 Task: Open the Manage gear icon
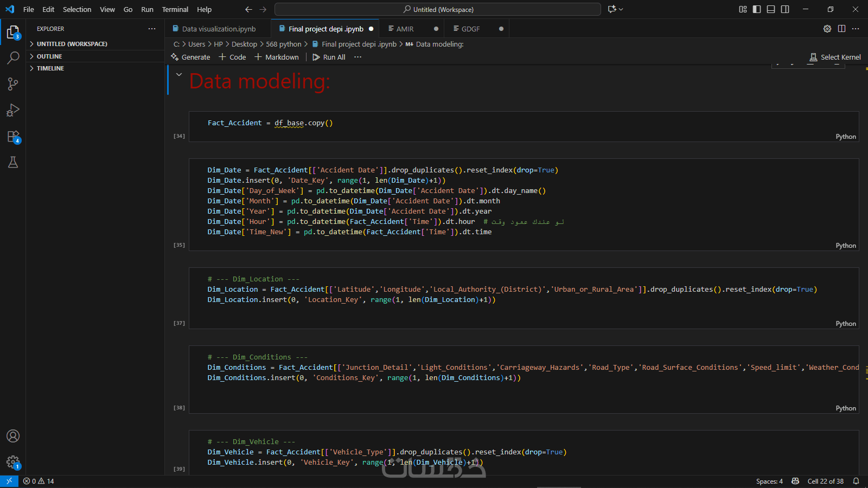pyautogui.click(x=13, y=462)
